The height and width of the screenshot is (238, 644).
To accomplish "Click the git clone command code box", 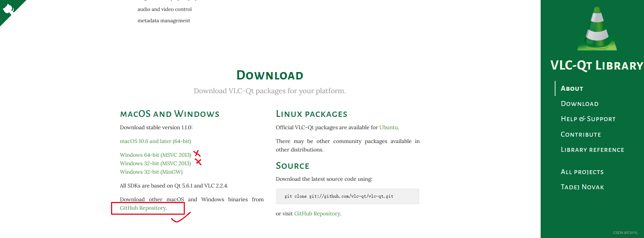I will pyautogui.click(x=347, y=196).
